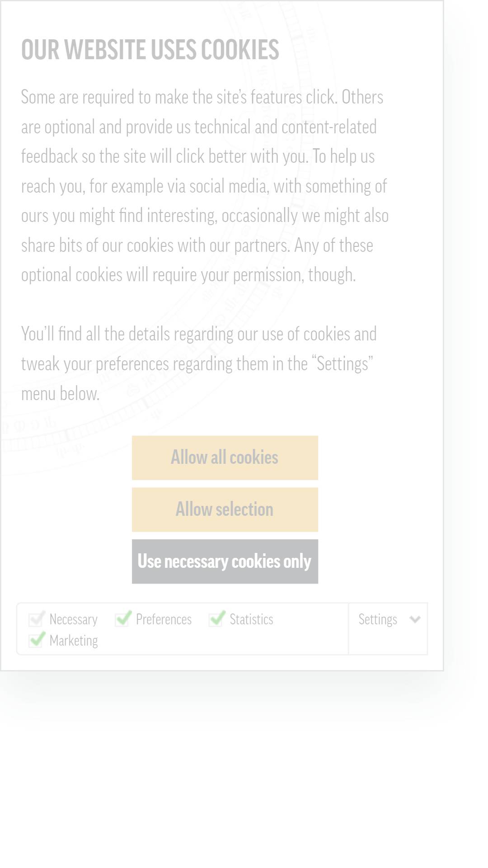Click the paragraph starting 'You'll find all'
The height and width of the screenshot is (868, 488).
tap(199, 364)
